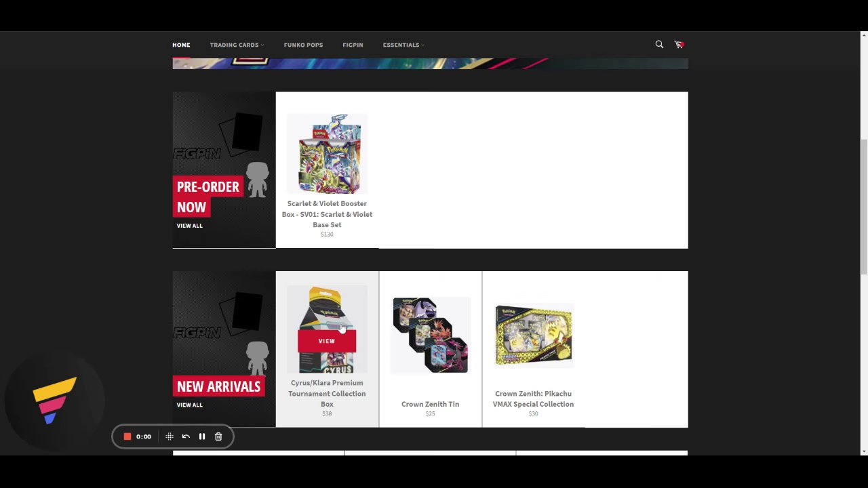Click Crown Zenith: Pikachu VMAX Special Collection title
The height and width of the screenshot is (488, 868).
[533, 399]
